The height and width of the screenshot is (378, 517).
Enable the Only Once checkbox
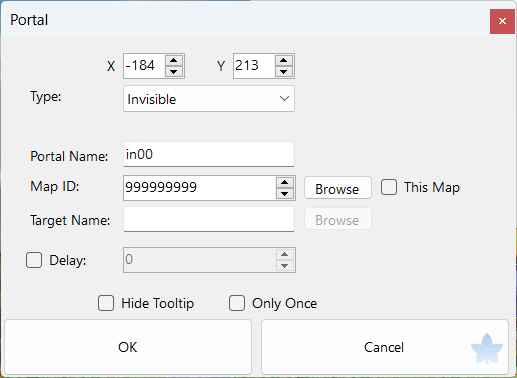pyautogui.click(x=237, y=303)
